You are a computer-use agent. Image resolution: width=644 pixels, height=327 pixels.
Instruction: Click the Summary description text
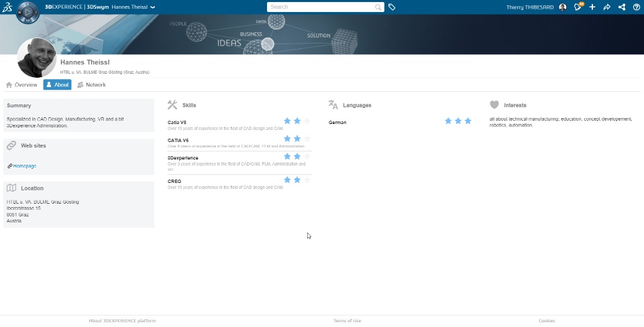pos(65,122)
